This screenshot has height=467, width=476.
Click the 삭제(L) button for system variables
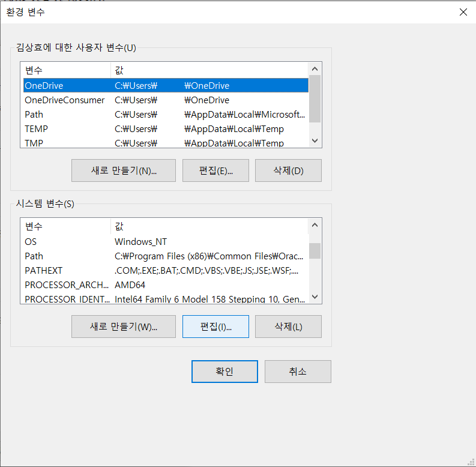point(288,327)
